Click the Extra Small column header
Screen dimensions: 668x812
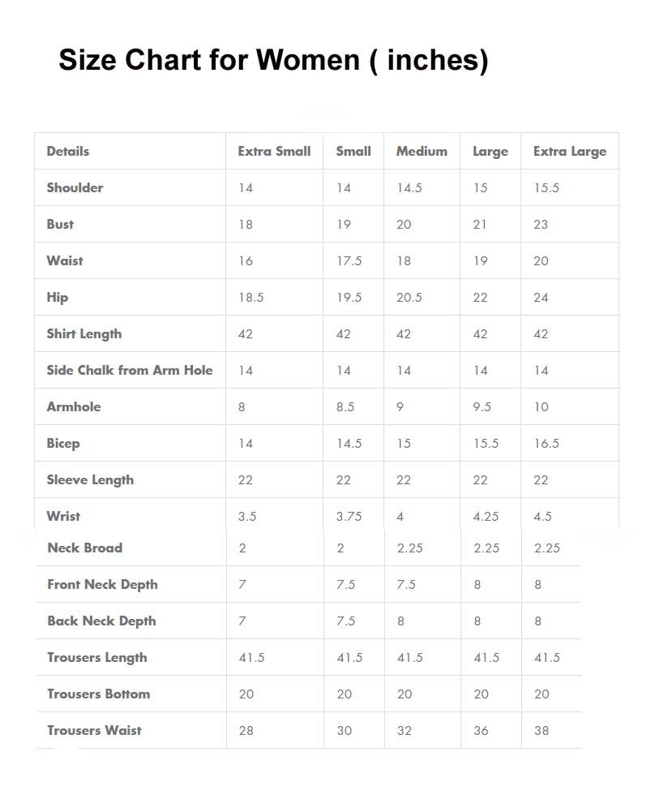274,151
